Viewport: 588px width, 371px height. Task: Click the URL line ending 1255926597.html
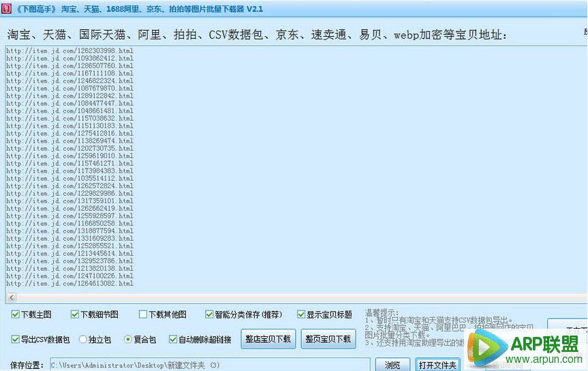tap(69, 216)
